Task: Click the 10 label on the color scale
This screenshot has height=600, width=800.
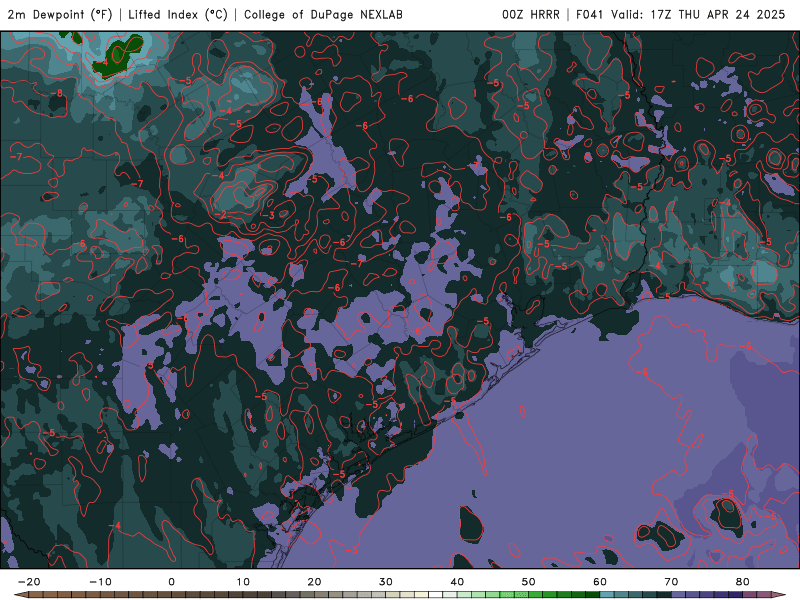Action: point(243,582)
